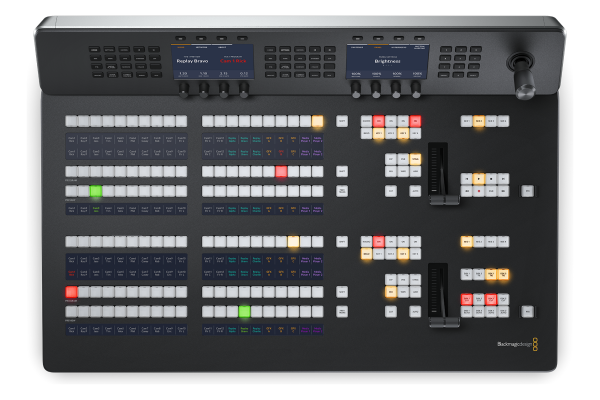The height and width of the screenshot is (400, 600).
Task: Toggle the lit orange BKGD button, lower M/E
Action: (366, 254)
